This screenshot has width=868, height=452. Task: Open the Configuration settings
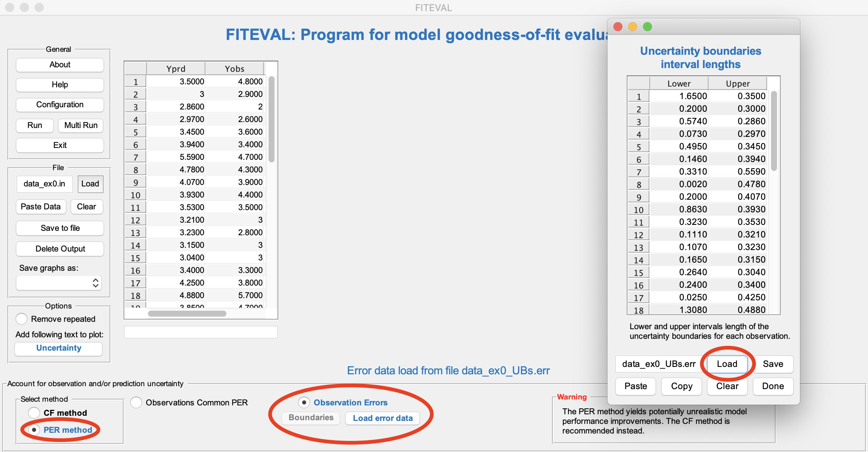point(60,105)
